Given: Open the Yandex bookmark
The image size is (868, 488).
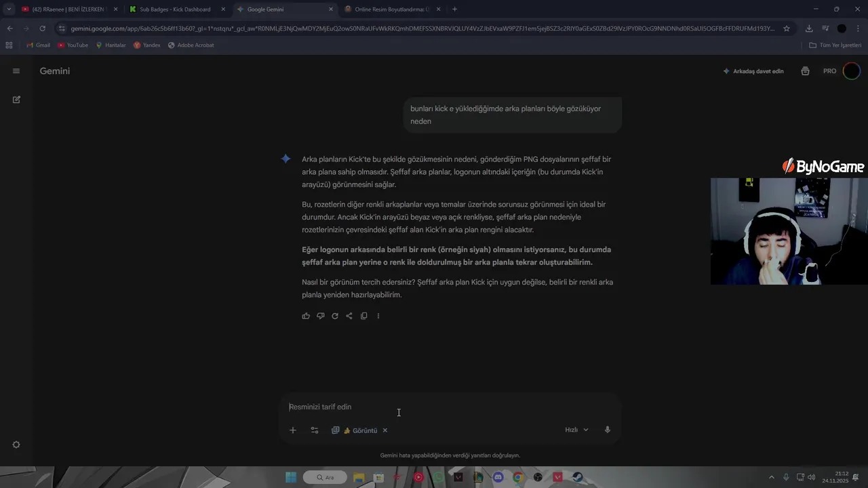Looking at the screenshot, I should point(147,45).
